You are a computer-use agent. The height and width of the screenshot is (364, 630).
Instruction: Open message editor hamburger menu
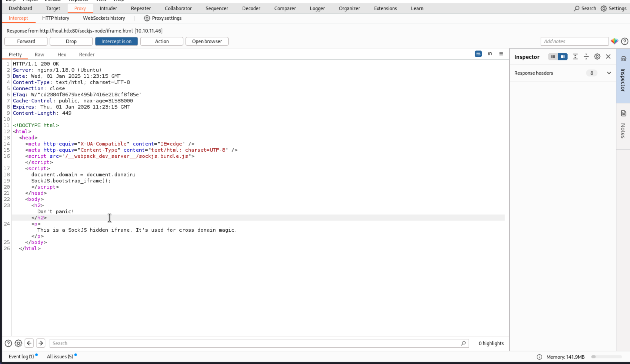tap(501, 54)
